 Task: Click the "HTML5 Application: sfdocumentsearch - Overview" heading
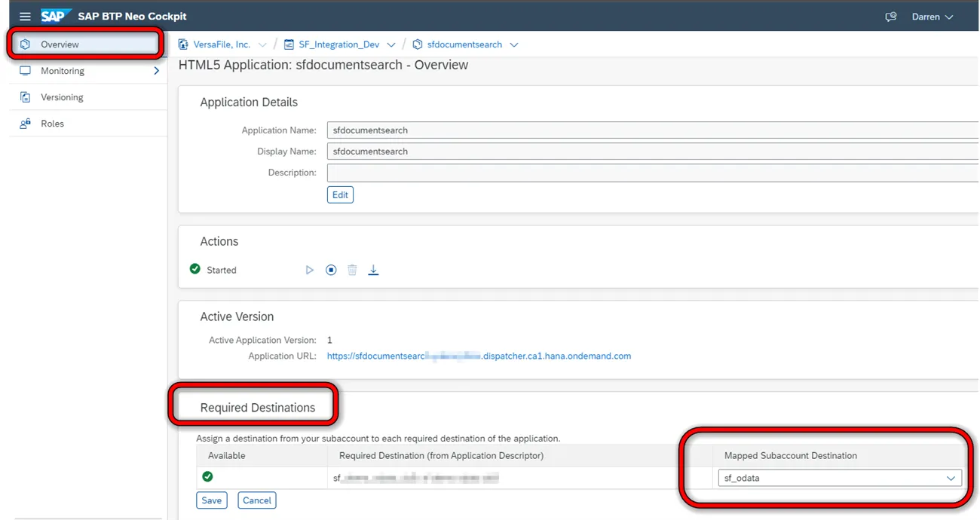(x=323, y=65)
